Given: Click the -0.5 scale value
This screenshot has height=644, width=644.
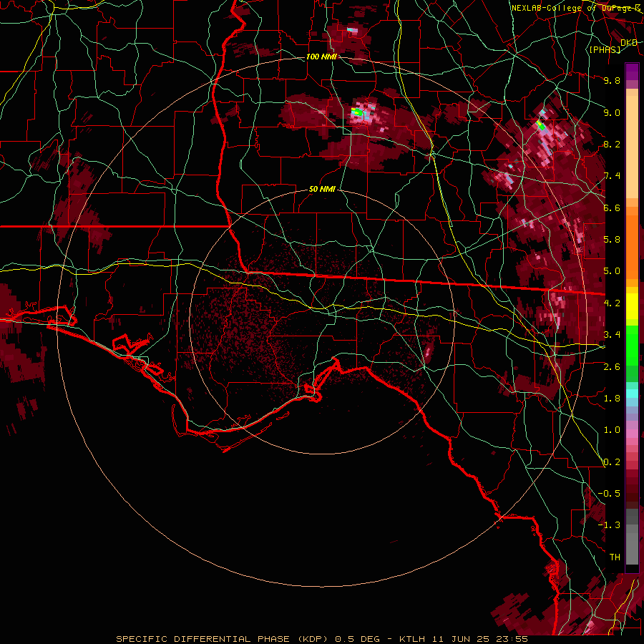Looking at the screenshot, I should (609, 494).
